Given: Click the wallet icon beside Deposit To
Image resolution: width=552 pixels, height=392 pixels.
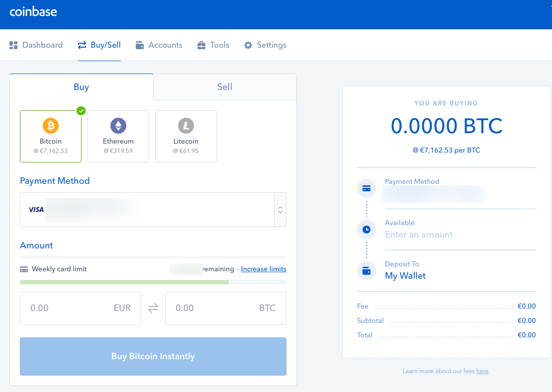Looking at the screenshot, I should (367, 271).
